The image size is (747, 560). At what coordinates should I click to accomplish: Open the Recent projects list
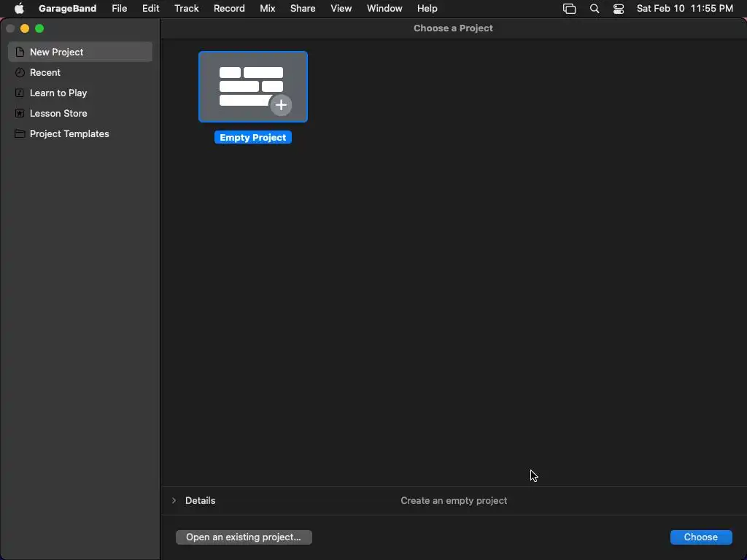[80, 72]
